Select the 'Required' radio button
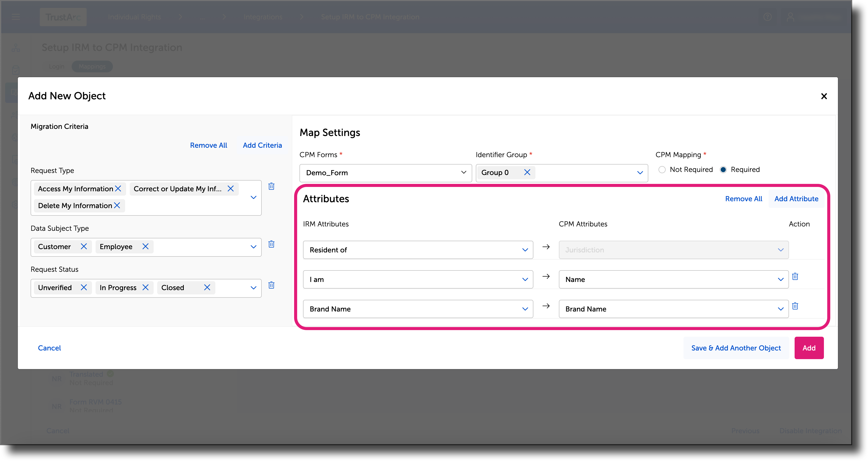868x461 pixels. [724, 169]
